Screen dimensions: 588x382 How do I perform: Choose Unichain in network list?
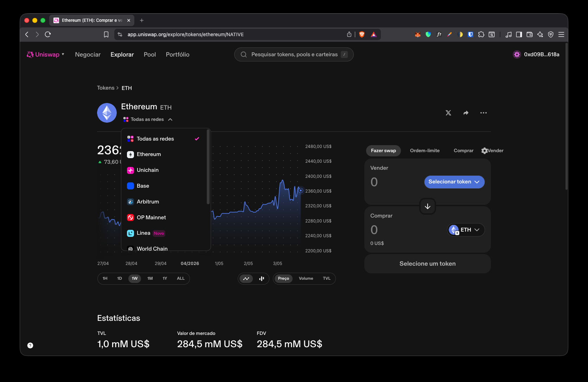[x=164, y=170]
